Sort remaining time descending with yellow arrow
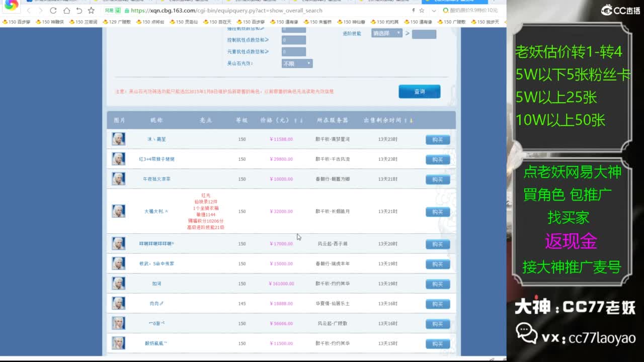The image size is (644, 362). coord(411,121)
